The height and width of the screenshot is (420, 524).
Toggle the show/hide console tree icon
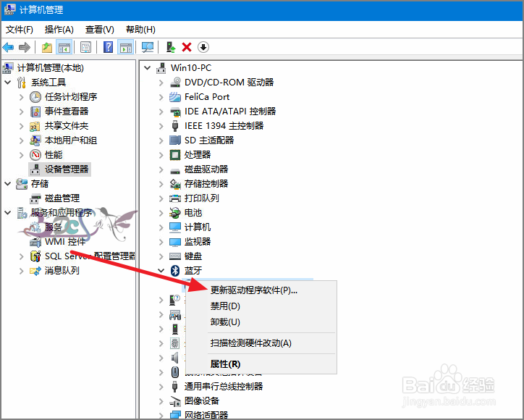tap(64, 48)
